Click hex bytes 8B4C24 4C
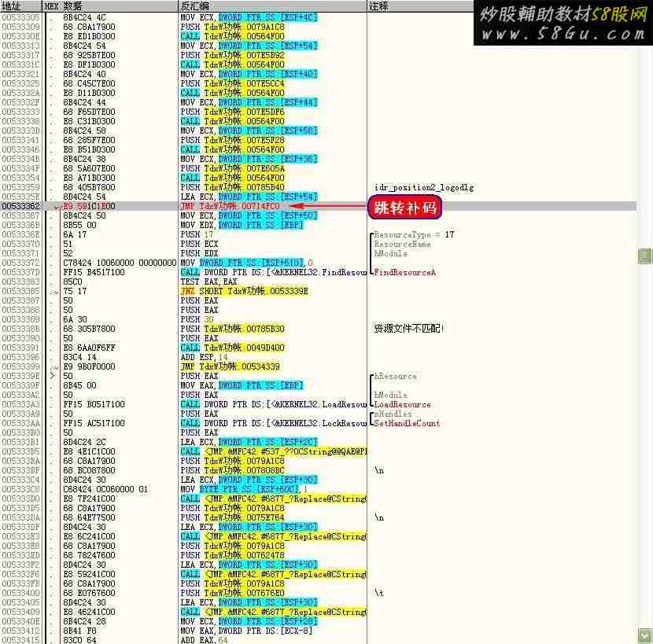Screen dimensions: 653x644 pos(84,17)
